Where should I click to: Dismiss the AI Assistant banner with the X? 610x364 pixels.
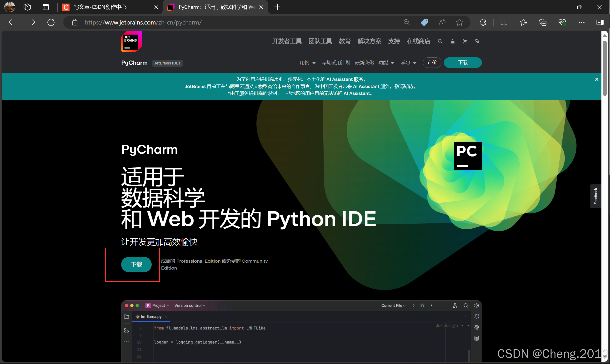(596, 79)
